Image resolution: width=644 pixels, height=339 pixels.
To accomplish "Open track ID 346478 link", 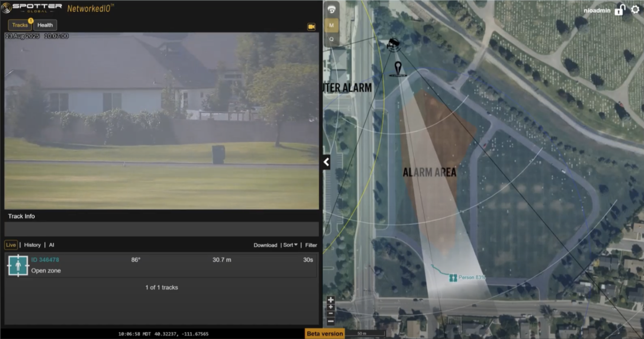I will pos(45,260).
